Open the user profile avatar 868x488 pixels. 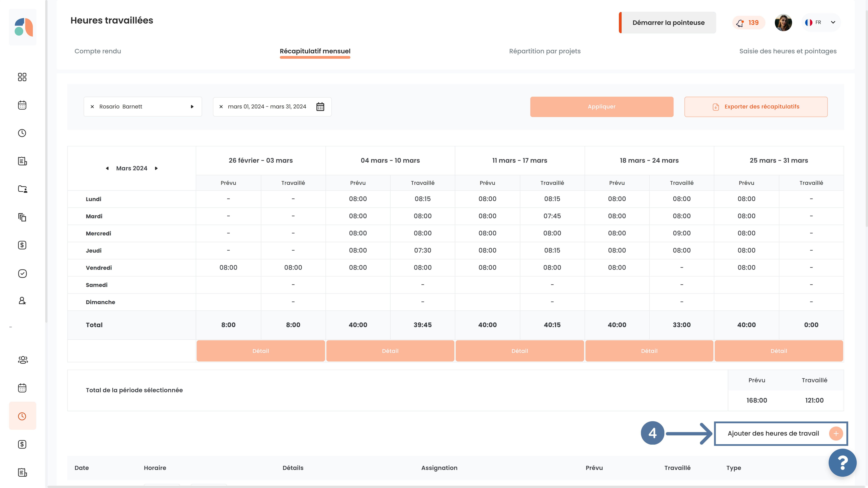coord(783,23)
